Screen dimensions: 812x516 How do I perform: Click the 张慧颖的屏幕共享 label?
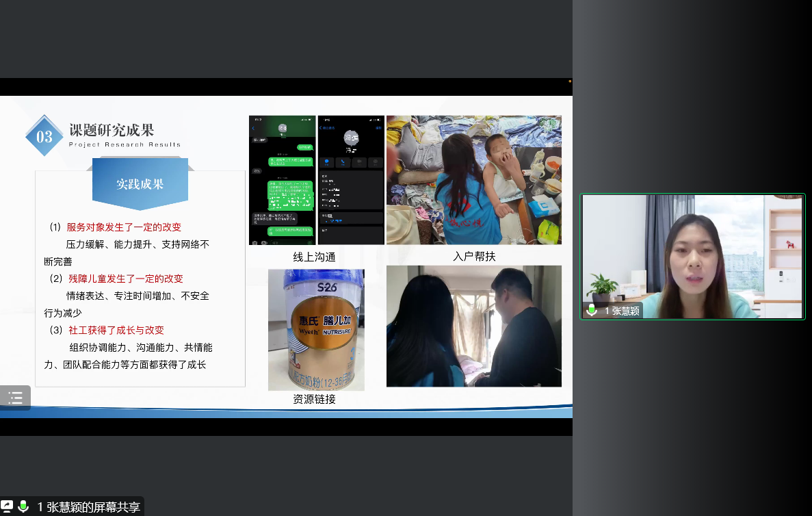pyautogui.click(x=88, y=507)
